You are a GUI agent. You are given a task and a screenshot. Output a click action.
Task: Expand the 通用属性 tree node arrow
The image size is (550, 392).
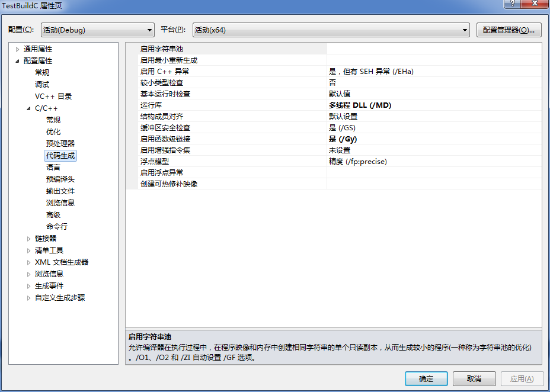[18, 49]
